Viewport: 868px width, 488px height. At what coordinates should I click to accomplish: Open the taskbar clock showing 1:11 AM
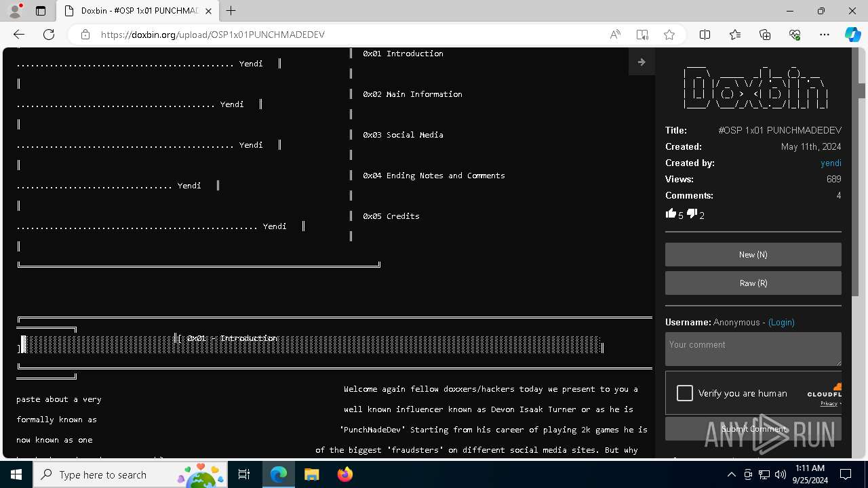coord(809,474)
